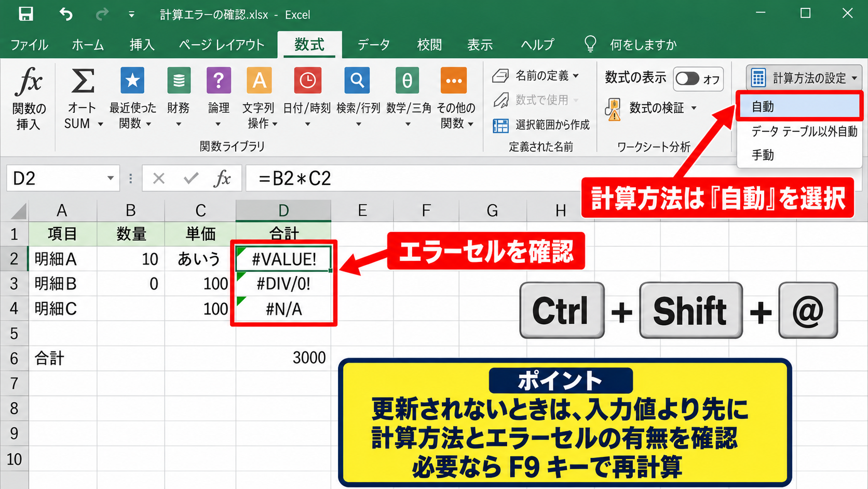The height and width of the screenshot is (489, 868).
Task: Open the その他の関数 icon
Action: tap(454, 81)
